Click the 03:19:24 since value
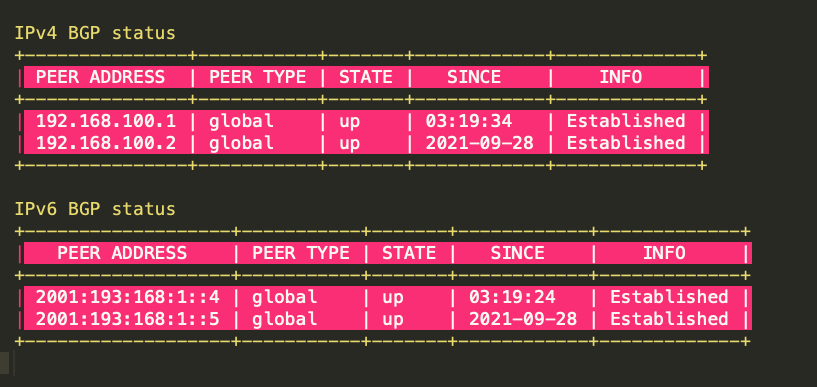Screen dimensions: 817x387 coord(512,297)
